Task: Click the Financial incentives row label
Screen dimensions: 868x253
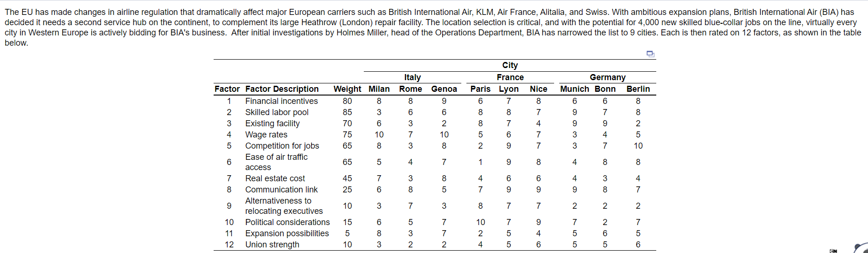Action: [281, 101]
